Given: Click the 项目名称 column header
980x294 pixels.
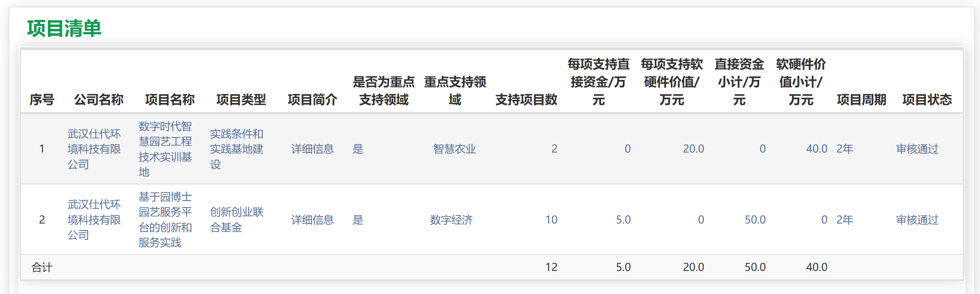Looking at the screenshot, I should pos(170,100).
